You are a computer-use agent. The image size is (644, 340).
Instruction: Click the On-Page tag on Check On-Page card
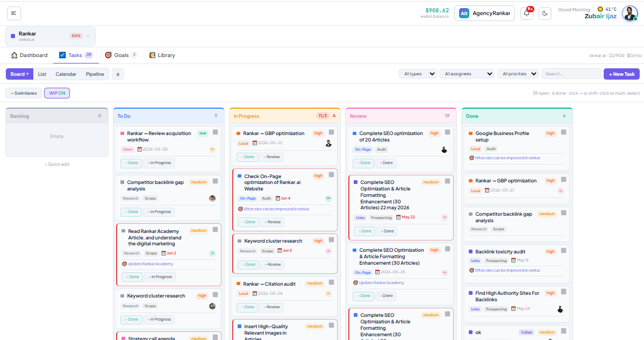tap(248, 198)
